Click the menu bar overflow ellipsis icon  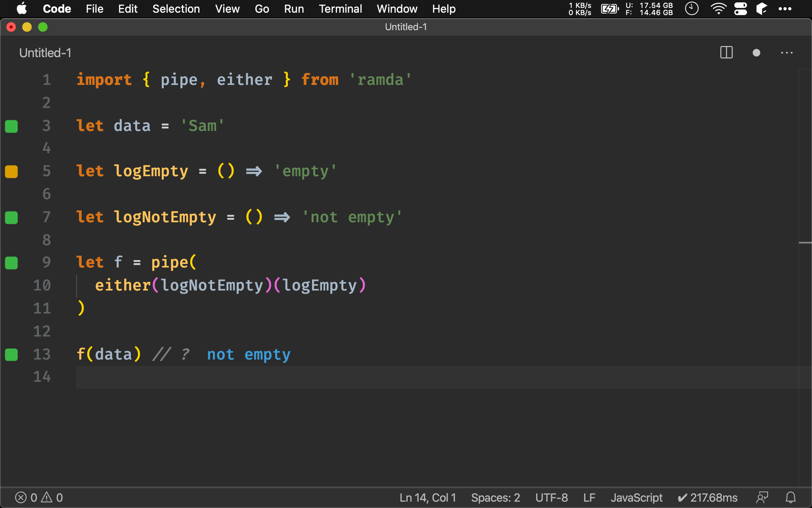pyautogui.click(x=785, y=9)
